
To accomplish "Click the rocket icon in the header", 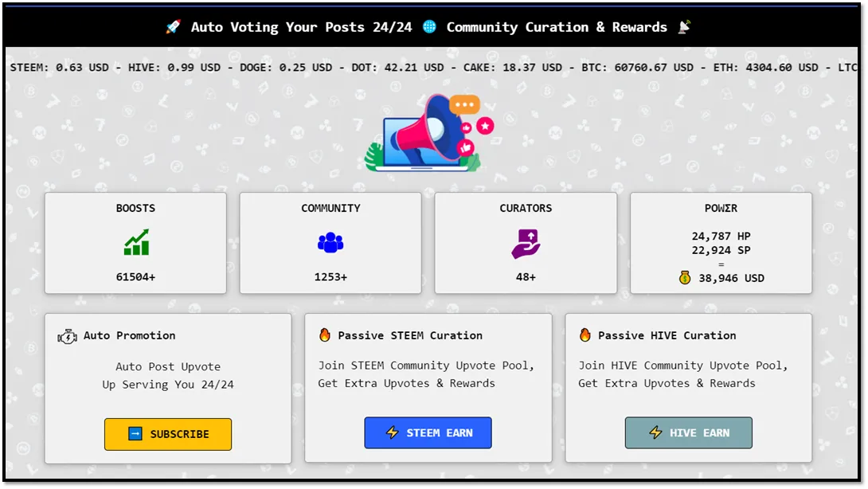I will (x=174, y=26).
